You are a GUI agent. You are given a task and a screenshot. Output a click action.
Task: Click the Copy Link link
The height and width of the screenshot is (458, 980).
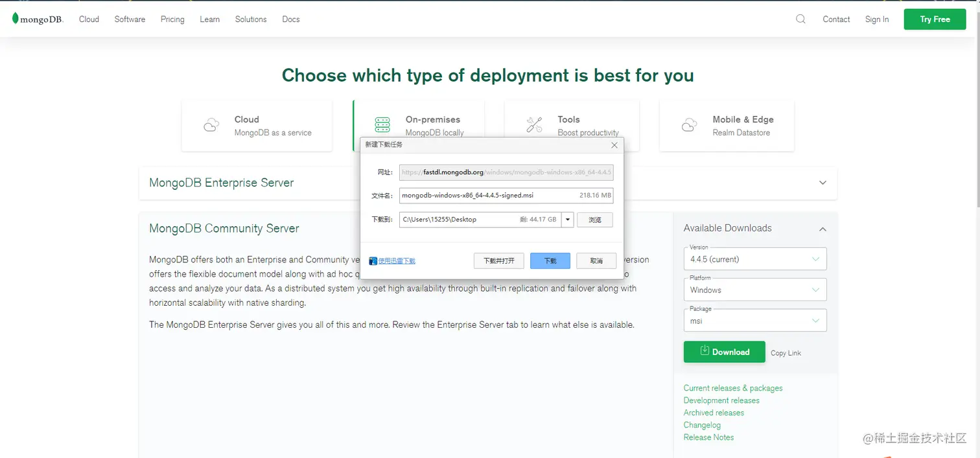point(786,353)
